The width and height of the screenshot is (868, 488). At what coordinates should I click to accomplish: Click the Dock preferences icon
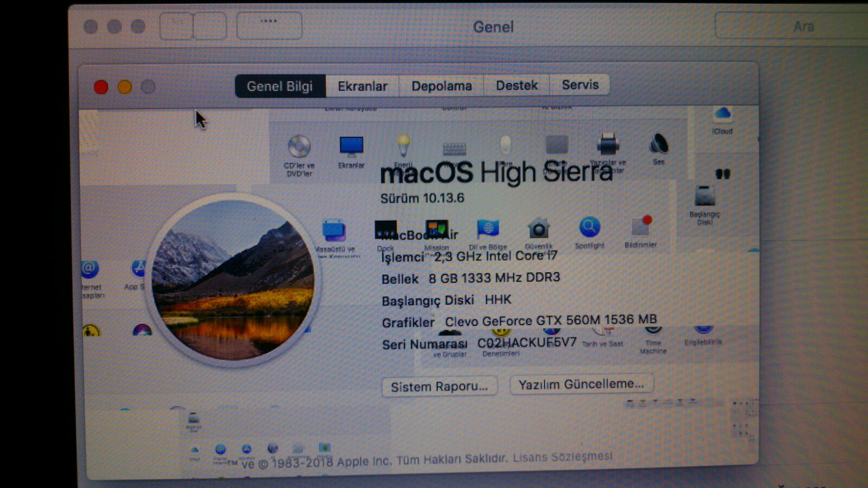[386, 230]
